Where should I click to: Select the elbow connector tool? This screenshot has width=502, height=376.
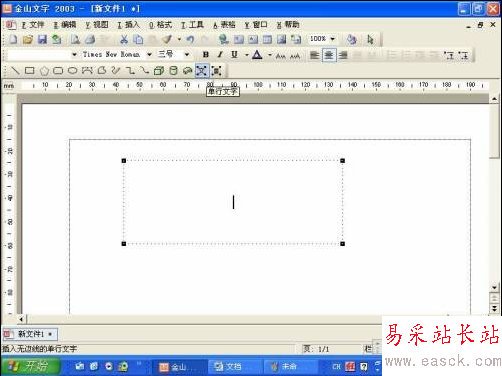(130, 70)
